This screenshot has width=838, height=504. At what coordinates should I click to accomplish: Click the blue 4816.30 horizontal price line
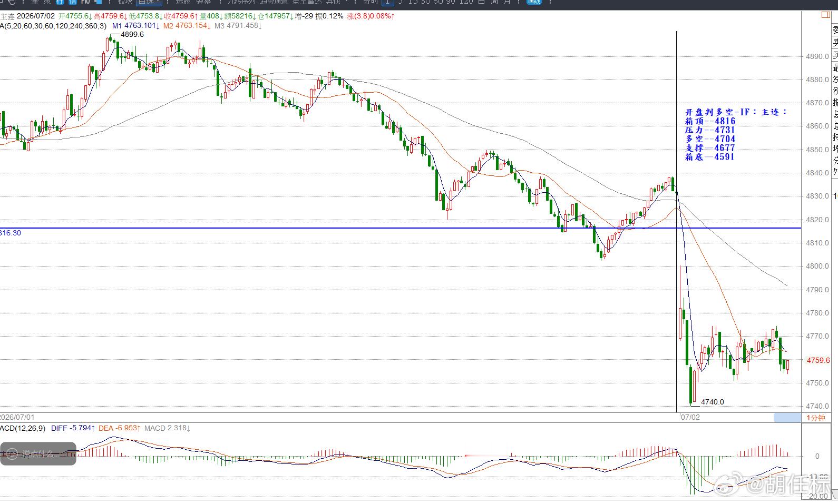click(x=401, y=228)
